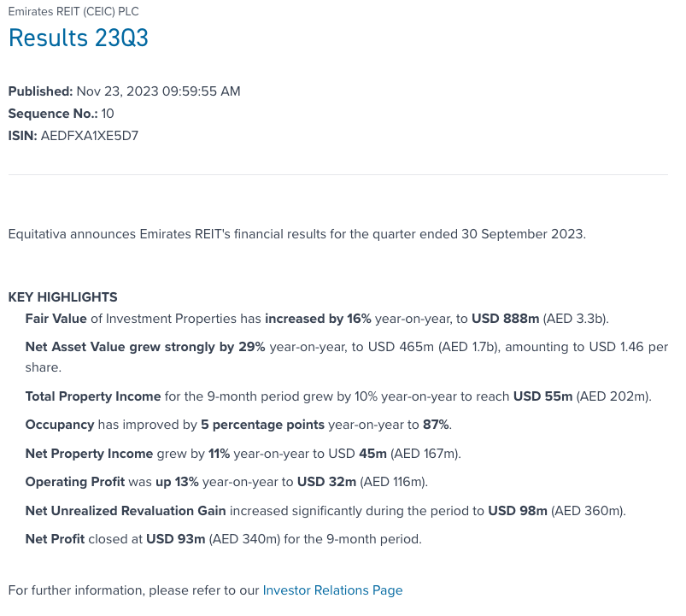The width and height of the screenshot is (686, 616).
Task: Click the bold Occupancy label
Action: [x=59, y=425]
